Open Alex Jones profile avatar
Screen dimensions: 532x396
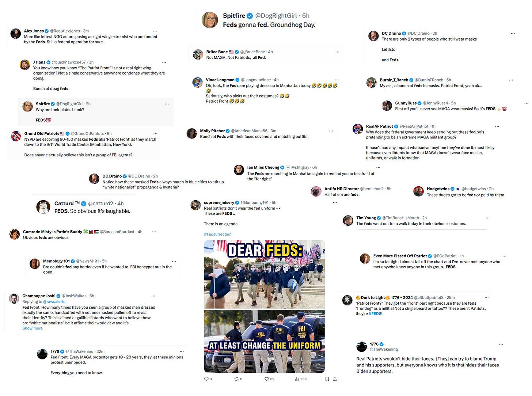click(16, 34)
